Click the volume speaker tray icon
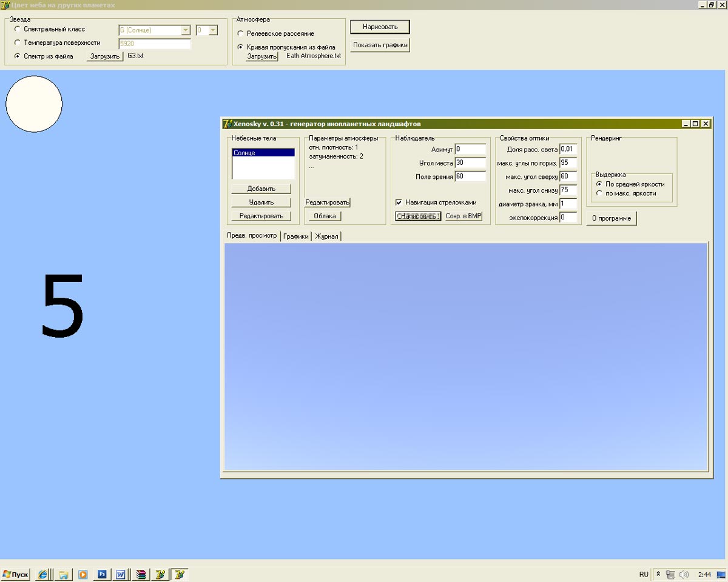 (684, 574)
